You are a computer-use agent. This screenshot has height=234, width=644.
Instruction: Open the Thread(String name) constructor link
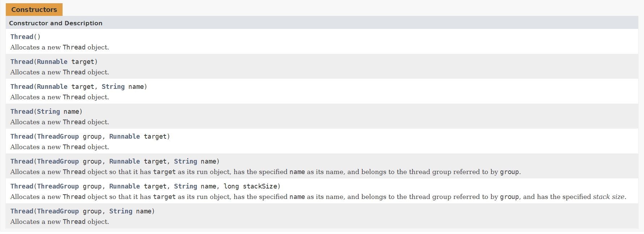pos(22,112)
